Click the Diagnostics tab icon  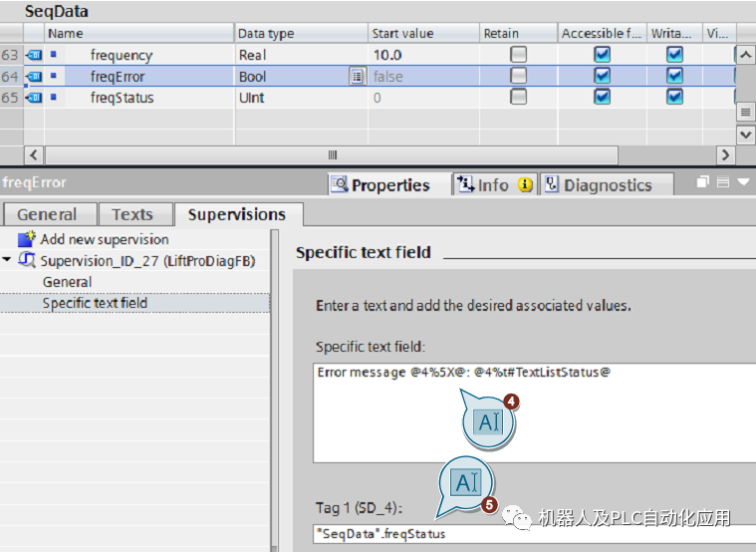[x=551, y=184]
